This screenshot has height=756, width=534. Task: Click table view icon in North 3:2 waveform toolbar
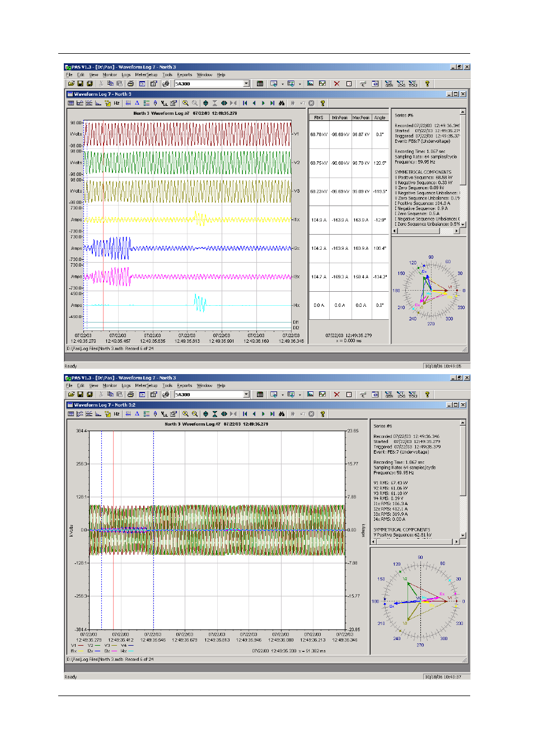pos(71,414)
